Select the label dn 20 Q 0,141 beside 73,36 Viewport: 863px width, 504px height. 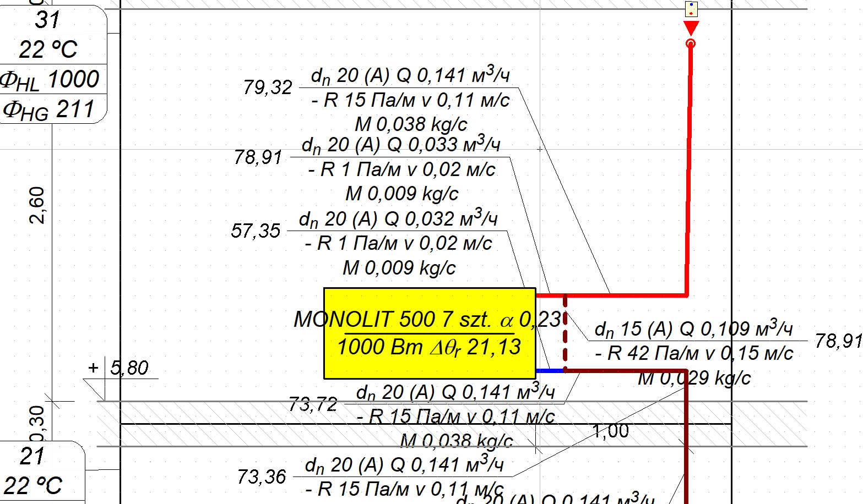point(404,465)
